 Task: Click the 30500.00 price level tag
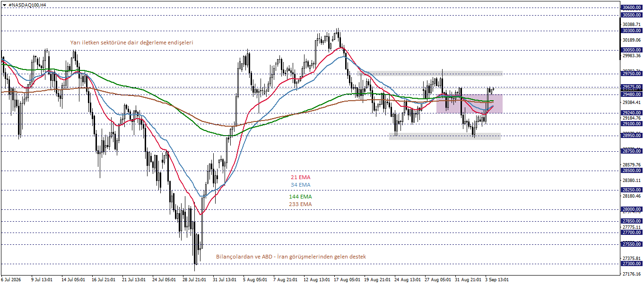pyautogui.click(x=632, y=15)
